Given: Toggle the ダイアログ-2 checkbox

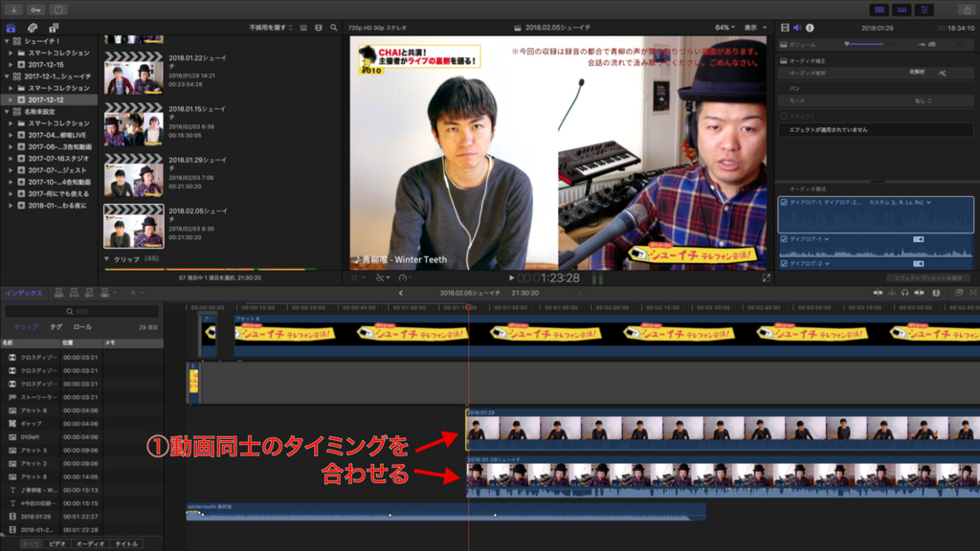Looking at the screenshot, I should 784,264.
